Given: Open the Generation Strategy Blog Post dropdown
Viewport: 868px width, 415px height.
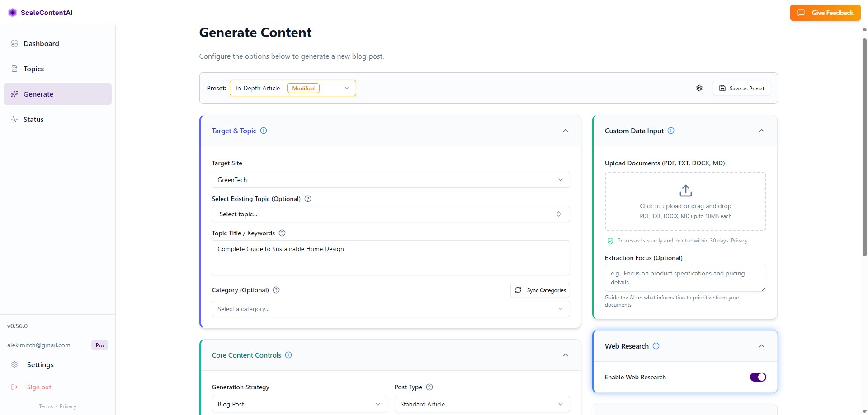Looking at the screenshot, I should [x=299, y=404].
